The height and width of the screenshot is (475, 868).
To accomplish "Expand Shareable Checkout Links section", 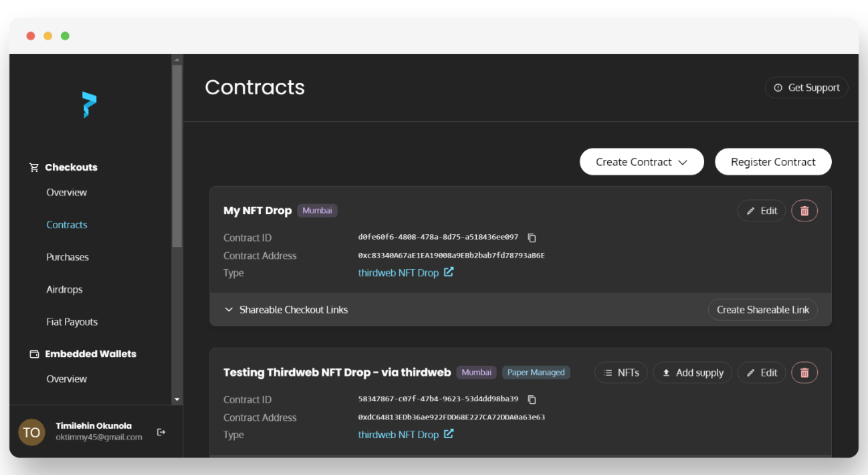I will (286, 310).
